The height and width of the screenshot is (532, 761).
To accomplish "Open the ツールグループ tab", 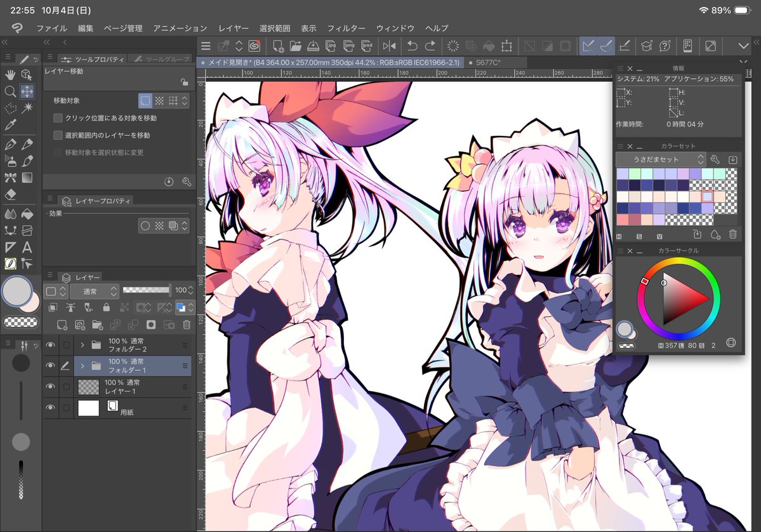I will [x=162, y=59].
